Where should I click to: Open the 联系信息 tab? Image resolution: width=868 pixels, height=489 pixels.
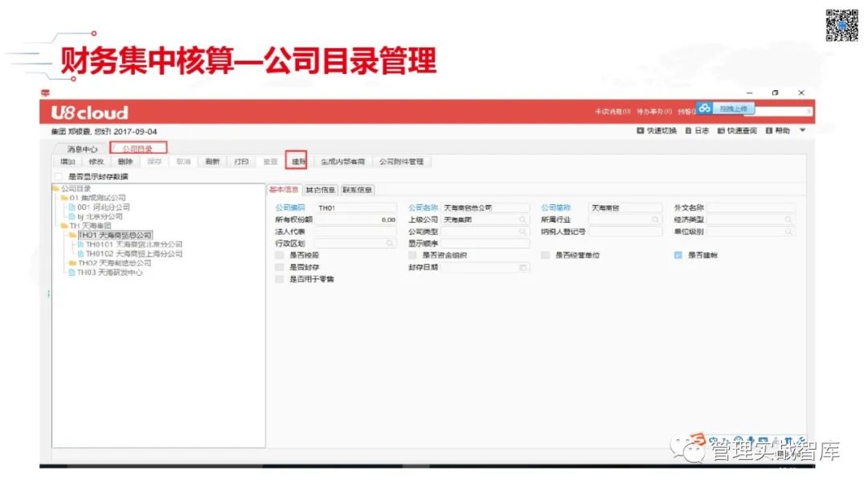click(357, 190)
